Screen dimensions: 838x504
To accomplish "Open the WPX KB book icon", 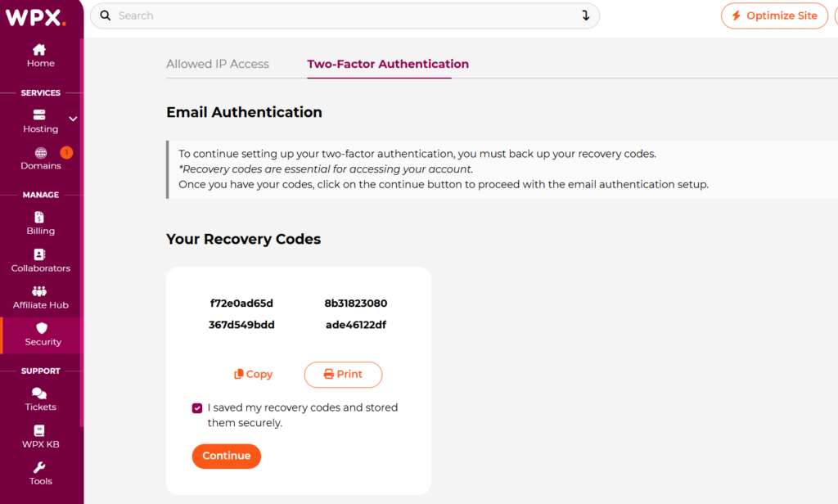I will (x=39, y=431).
